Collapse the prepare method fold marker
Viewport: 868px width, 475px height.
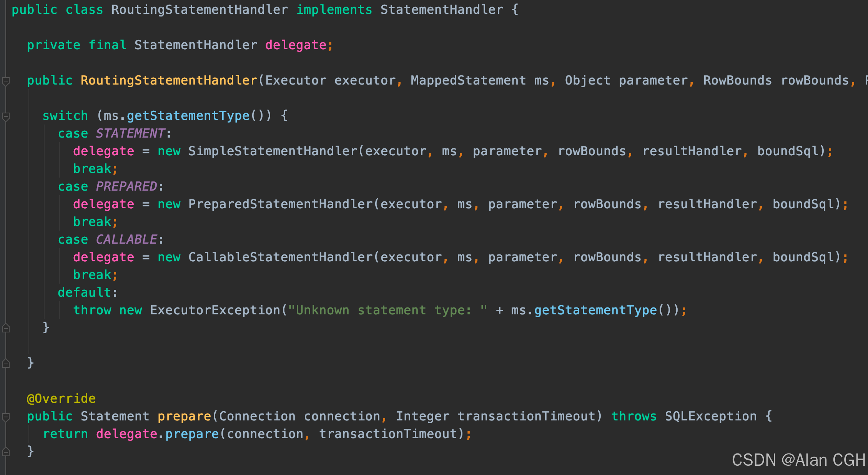pyautogui.click(x=6, y=417)
